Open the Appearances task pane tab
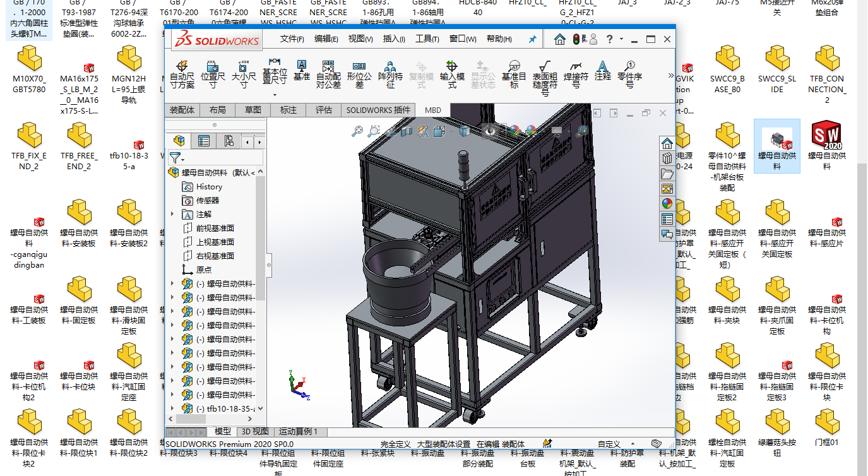 (667, 204)
